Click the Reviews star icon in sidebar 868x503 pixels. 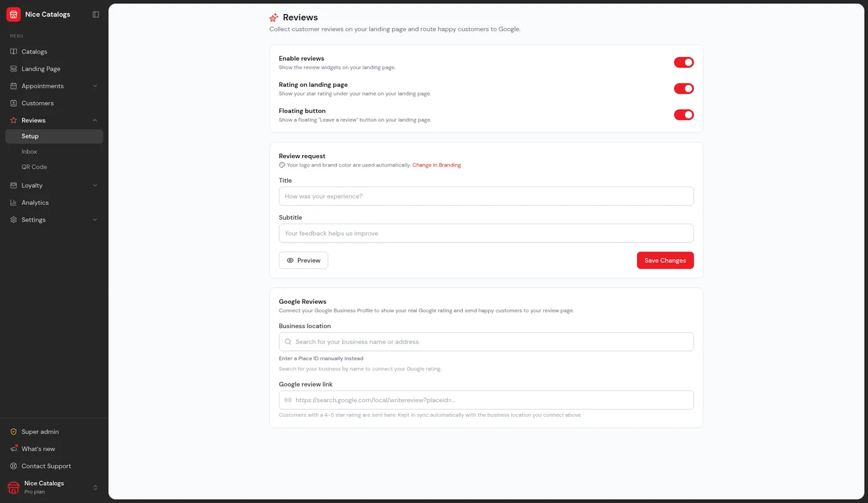tap(13, 121)
